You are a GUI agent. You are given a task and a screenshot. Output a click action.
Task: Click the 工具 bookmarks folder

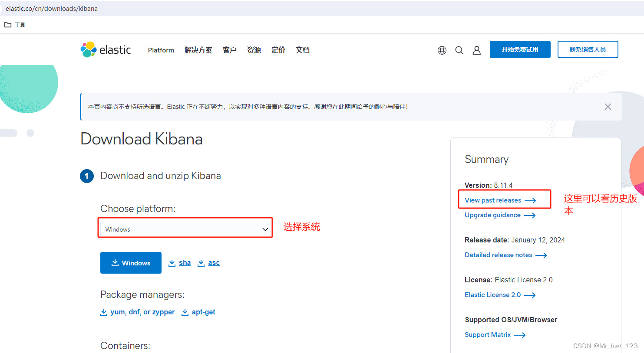tap(15, 25)
